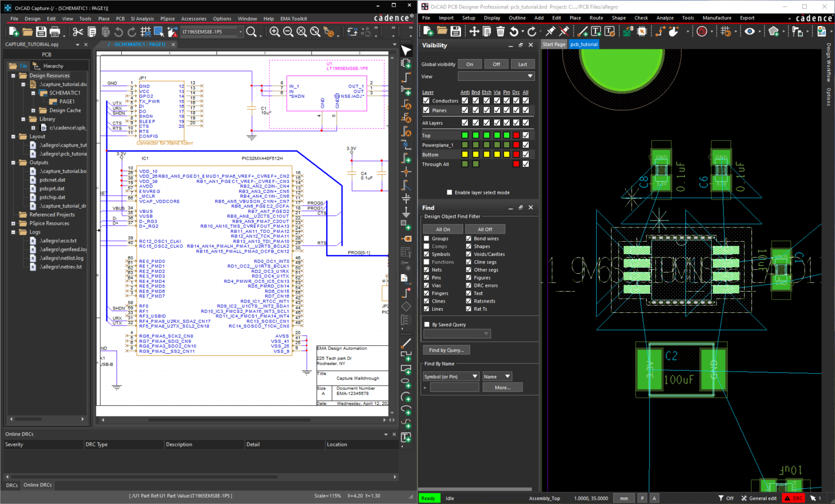Viewport: 835px width, 504px height.
Task: Click the More button under Find By Name
Action: tap(502, 387)
